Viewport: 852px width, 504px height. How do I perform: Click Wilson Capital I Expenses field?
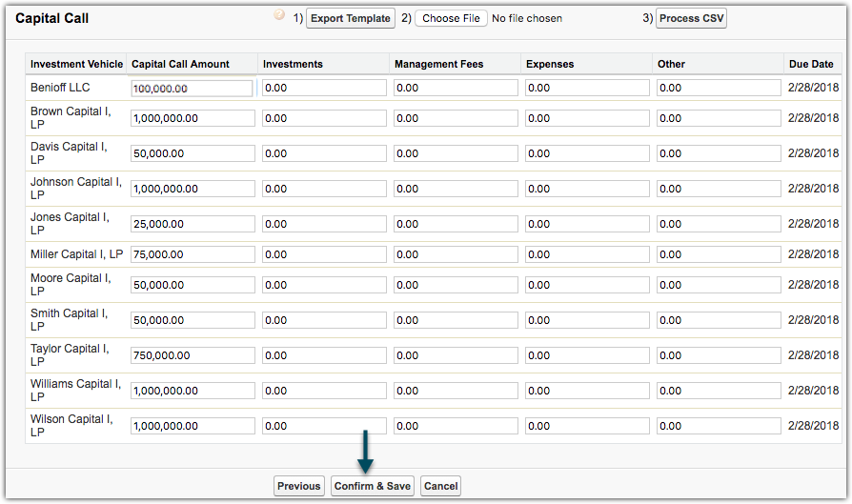[587, 426]
